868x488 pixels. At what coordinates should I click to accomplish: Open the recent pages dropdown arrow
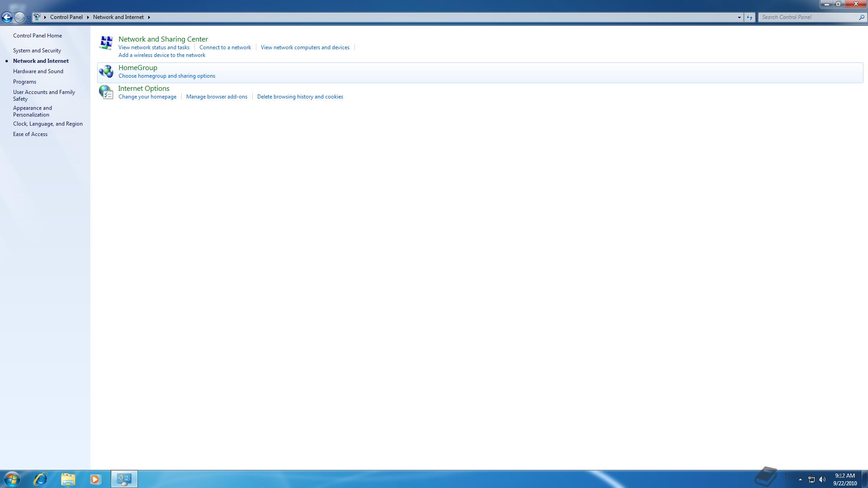[28, 17]
